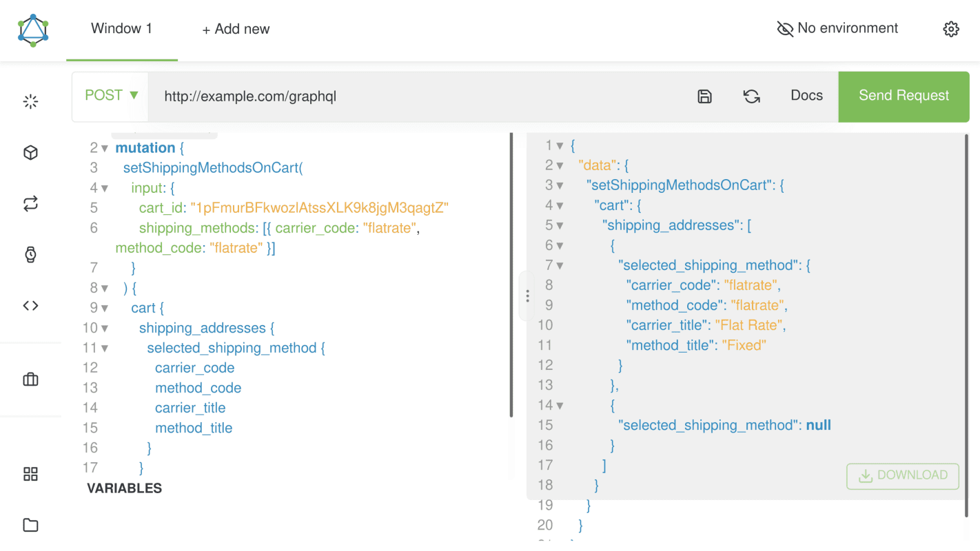980x551 pixels.
Task: Click the code brackets sidebar icon
Action: pos(30,306)
